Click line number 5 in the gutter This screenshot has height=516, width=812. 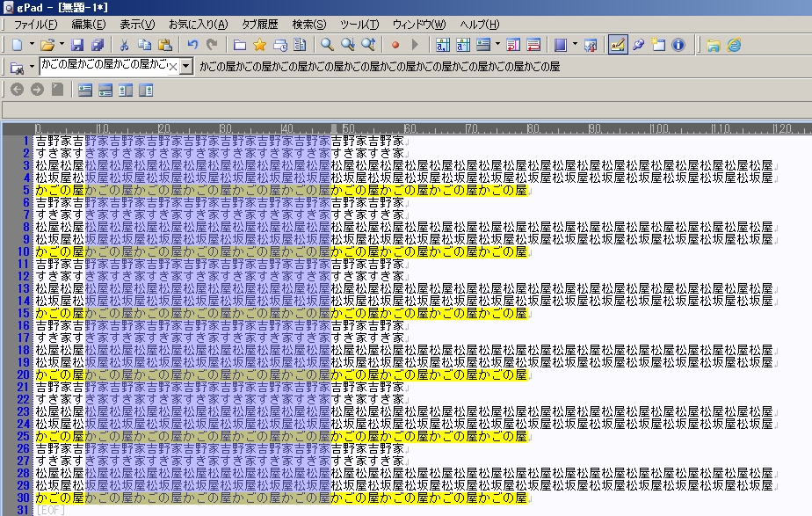pyautogui.click(x=25, y=190)
